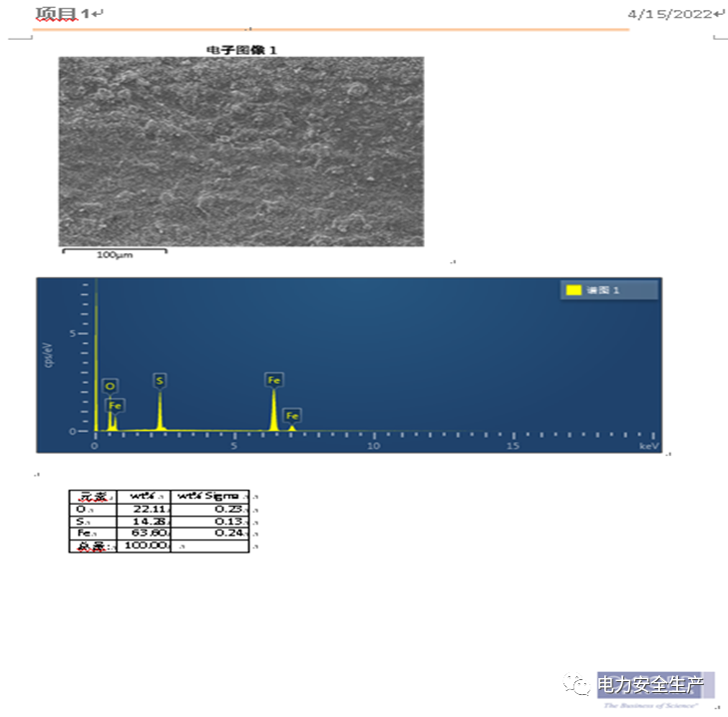Click the y-axis tick label 5
This screenshot has width=728, height=717.
(x=73, y=333)
